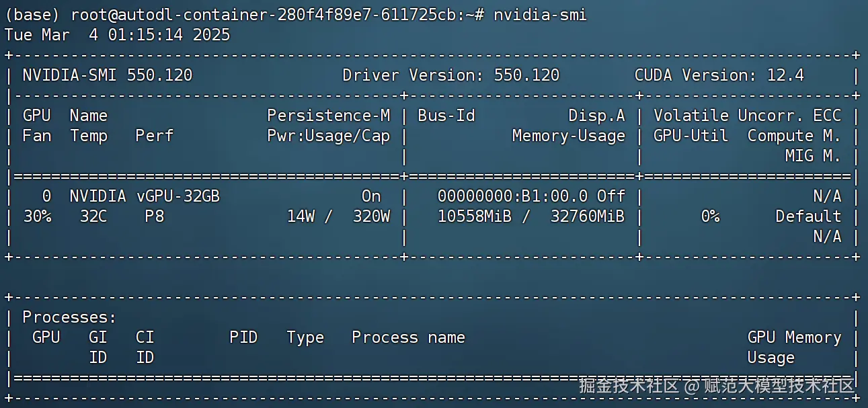Click the power usage value 14W

click(300, 216)
